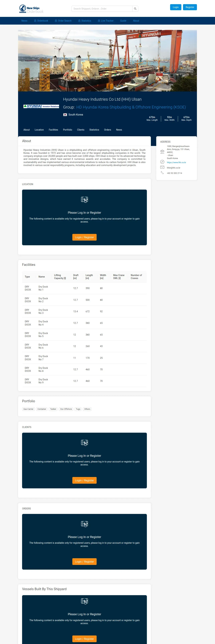Click the Dry Dock No 1 row name

(x=43, y=288)
